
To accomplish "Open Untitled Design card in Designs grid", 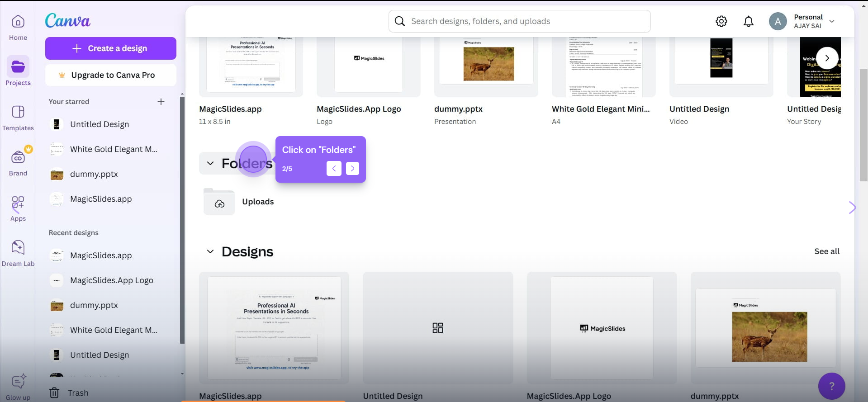I will coord(438,328).
